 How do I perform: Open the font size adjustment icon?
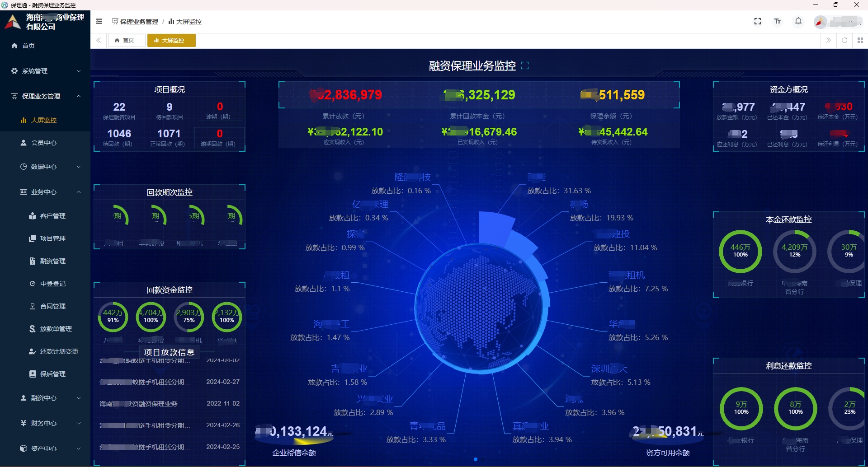pyautogui.click(x=778, y=21)
